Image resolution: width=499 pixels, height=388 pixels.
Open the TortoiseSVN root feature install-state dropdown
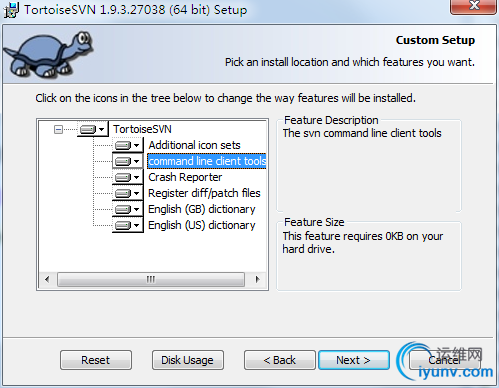(x=93, y=129)
